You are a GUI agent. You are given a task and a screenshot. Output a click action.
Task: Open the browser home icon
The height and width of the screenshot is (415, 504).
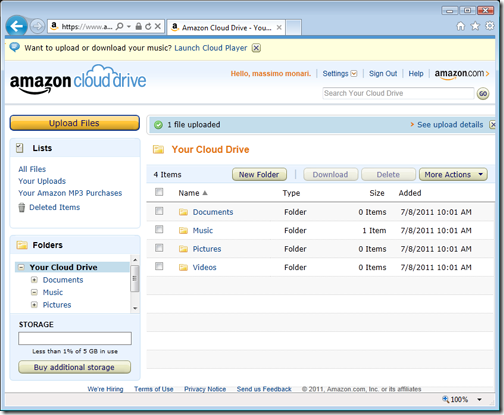(x=461, y=26)
